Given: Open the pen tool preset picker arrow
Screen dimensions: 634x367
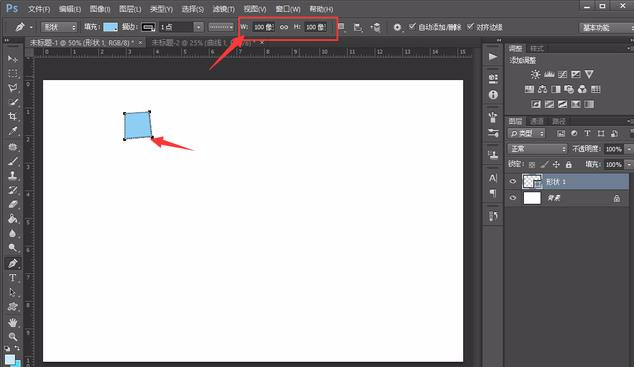Looking at the screenshot, I should pos(31,27).
